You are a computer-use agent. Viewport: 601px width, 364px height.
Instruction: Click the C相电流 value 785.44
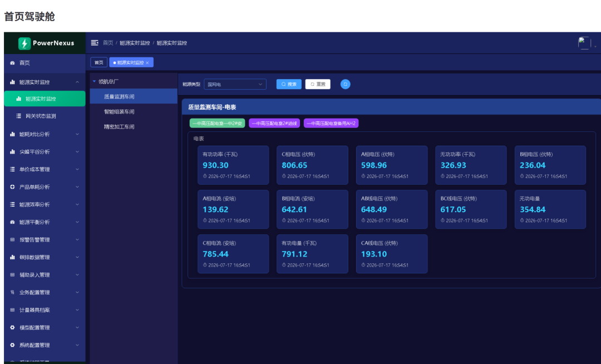pyautogui.click(x=215, y=254)
